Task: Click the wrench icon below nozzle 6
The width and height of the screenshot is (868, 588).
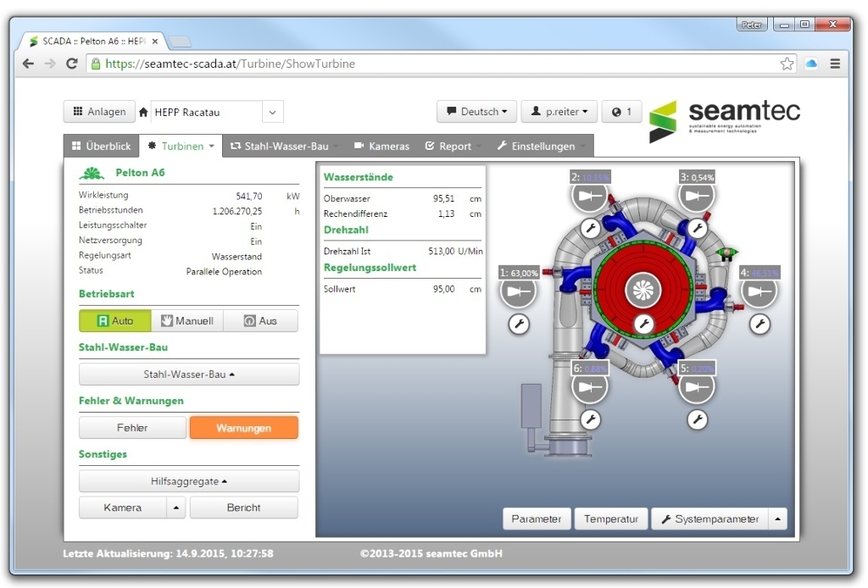Action: 590,419
